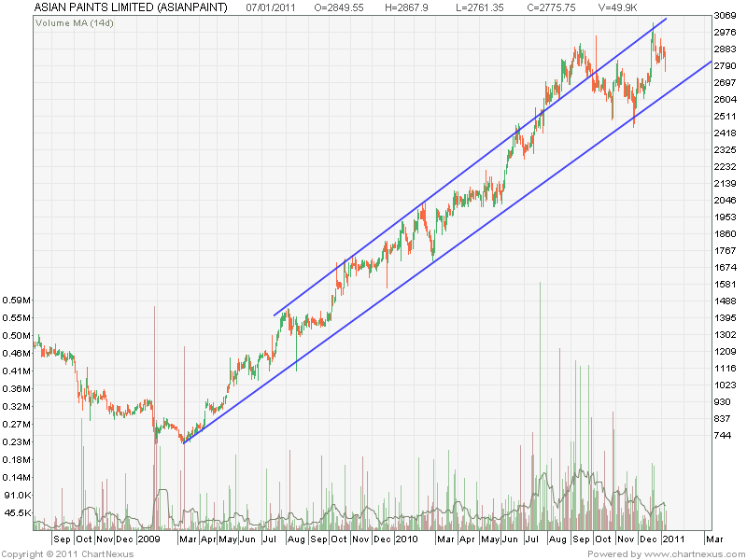Click the 837 price axis label

pos(722,418)
